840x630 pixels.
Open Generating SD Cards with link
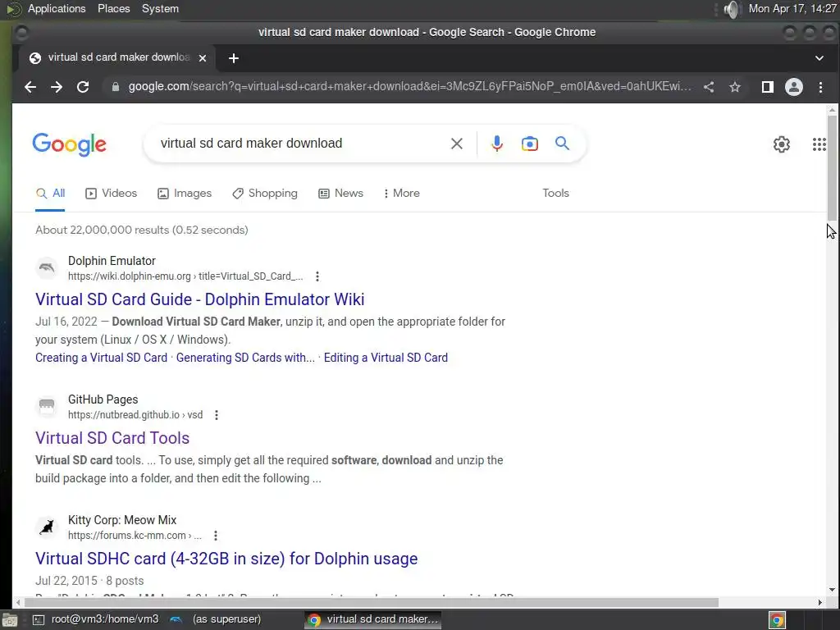[245, 358]
